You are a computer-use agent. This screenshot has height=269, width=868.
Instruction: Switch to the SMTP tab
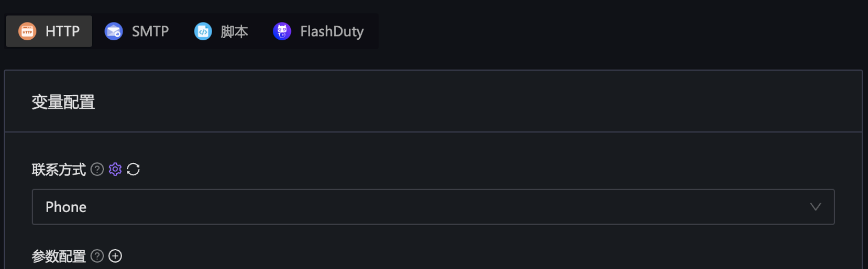(x=150, y=32)
